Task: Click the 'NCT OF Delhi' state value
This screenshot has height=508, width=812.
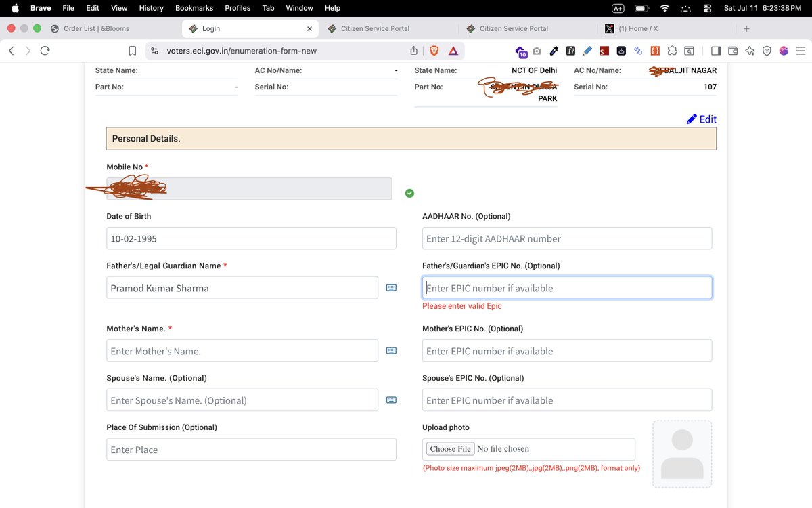Action: [535, 70]
